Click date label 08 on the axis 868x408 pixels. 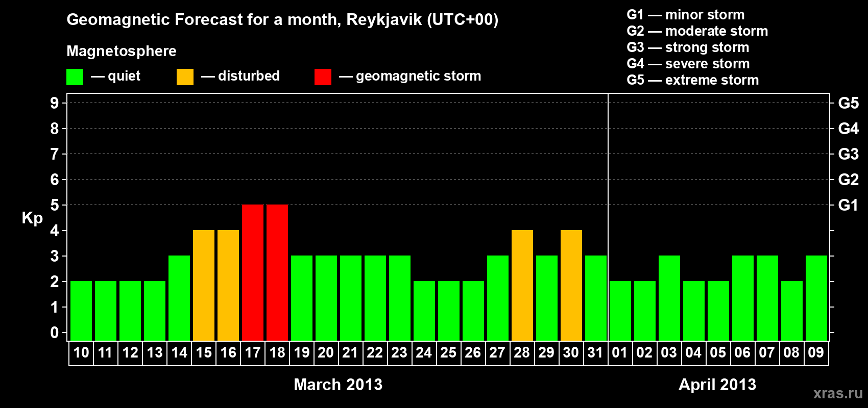[x=791, y=352]
